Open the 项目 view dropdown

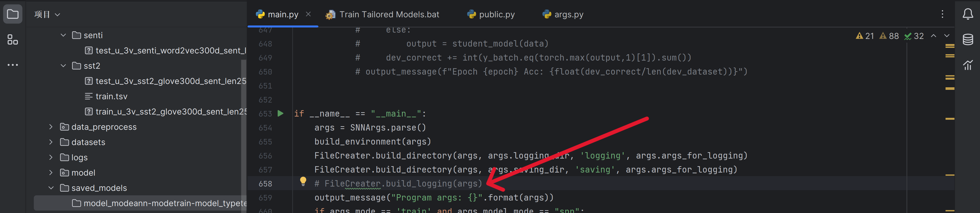point(47,15)
